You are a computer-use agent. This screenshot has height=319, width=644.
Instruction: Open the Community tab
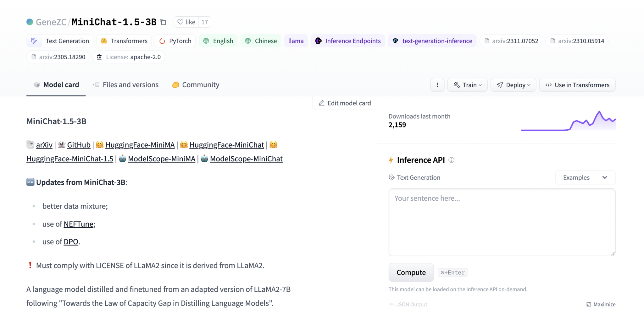coord(195,84)
